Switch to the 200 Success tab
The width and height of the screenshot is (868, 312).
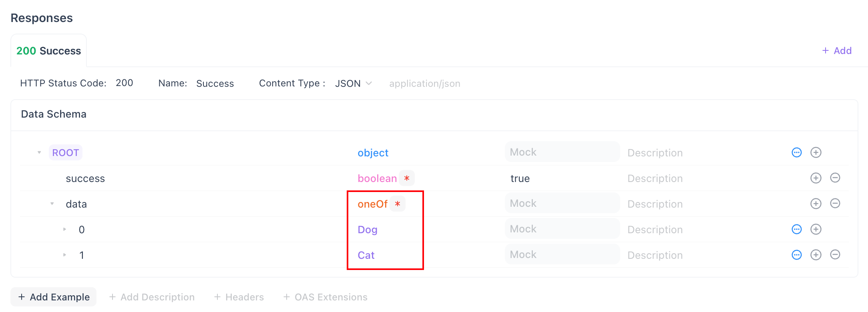click(x=48, y=50)
